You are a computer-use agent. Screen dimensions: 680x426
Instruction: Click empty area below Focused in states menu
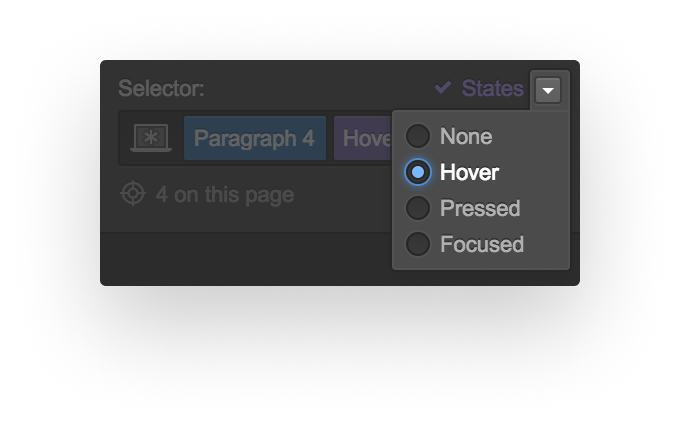click(481, 263)
